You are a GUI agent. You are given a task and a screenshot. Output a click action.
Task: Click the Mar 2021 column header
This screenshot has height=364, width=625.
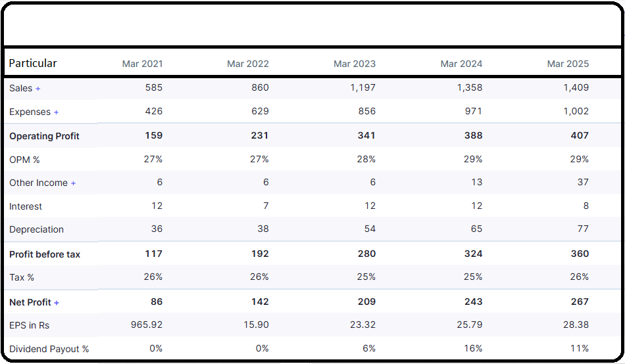[x=142, y=64]
